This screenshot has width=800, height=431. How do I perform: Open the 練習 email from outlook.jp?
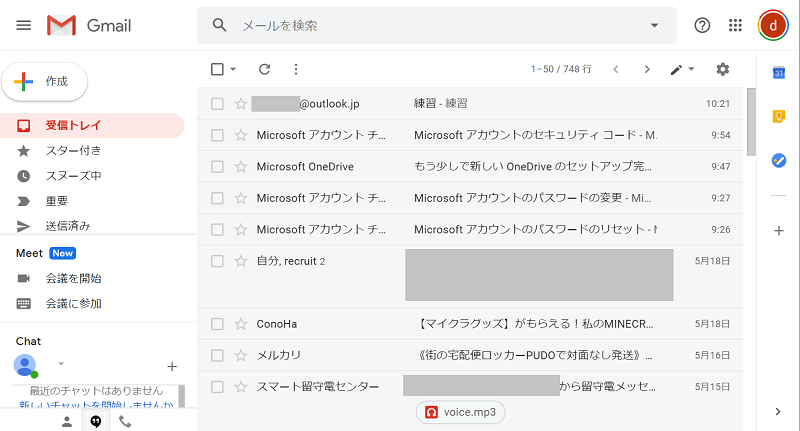(x=470, y=104)
